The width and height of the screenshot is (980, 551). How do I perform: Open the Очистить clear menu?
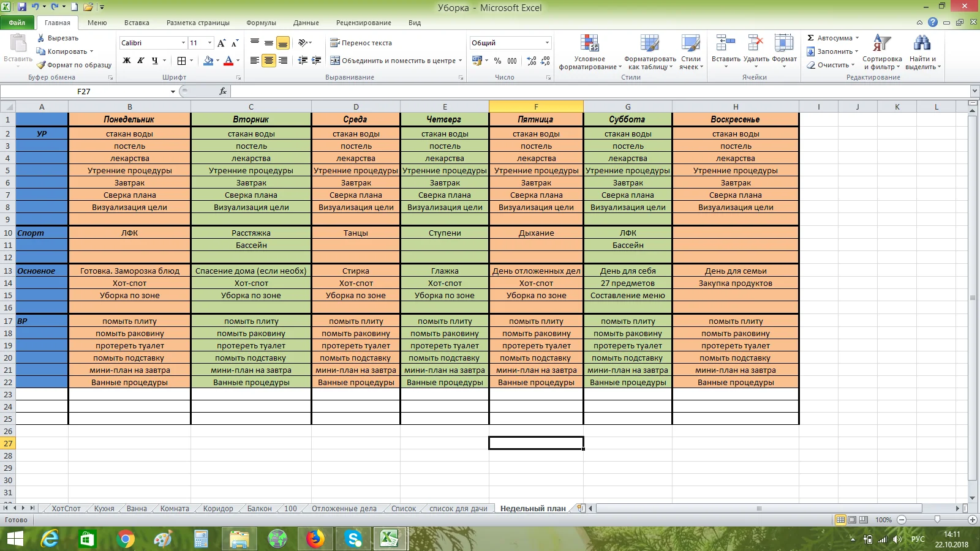(x=831, y=65)
